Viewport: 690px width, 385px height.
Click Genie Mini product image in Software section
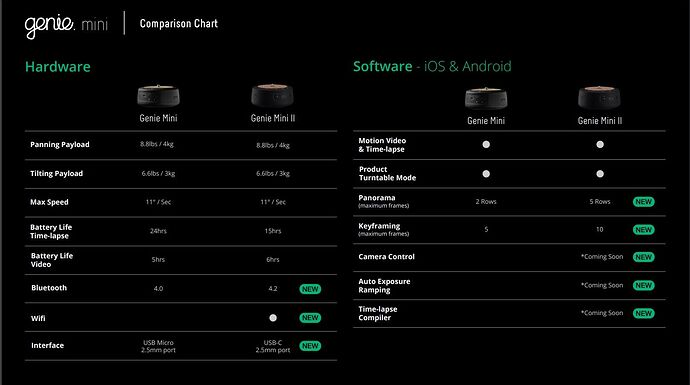click(486, 98)
